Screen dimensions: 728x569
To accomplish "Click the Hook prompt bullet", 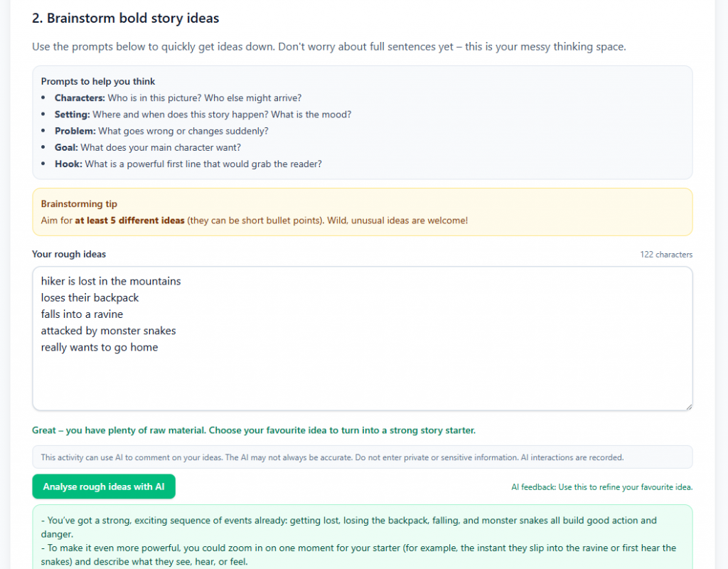I will 188,164.
